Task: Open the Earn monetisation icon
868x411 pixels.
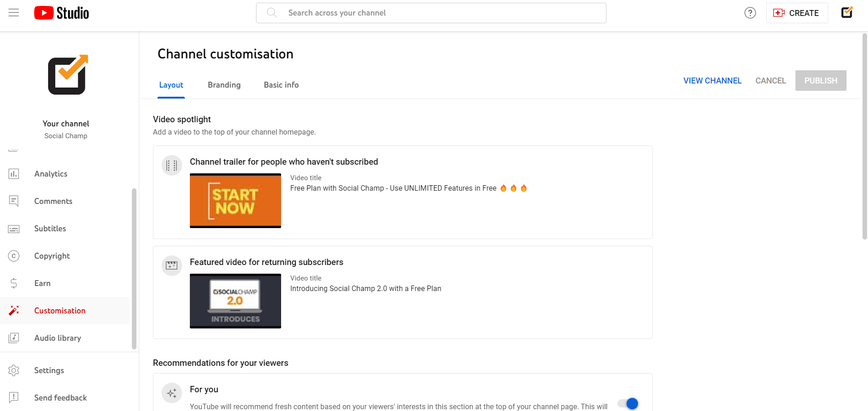Action: pos(14,283)
